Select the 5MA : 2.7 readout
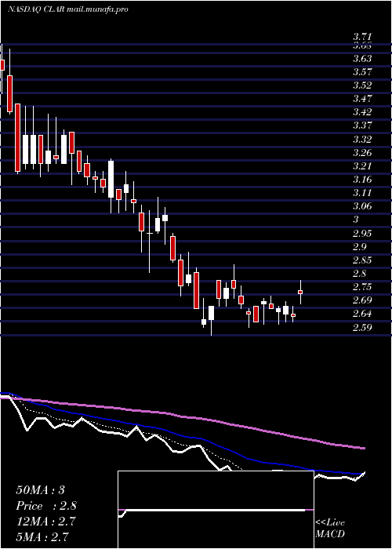Viewport: 392px width, 549px height. tap(42, 536)
